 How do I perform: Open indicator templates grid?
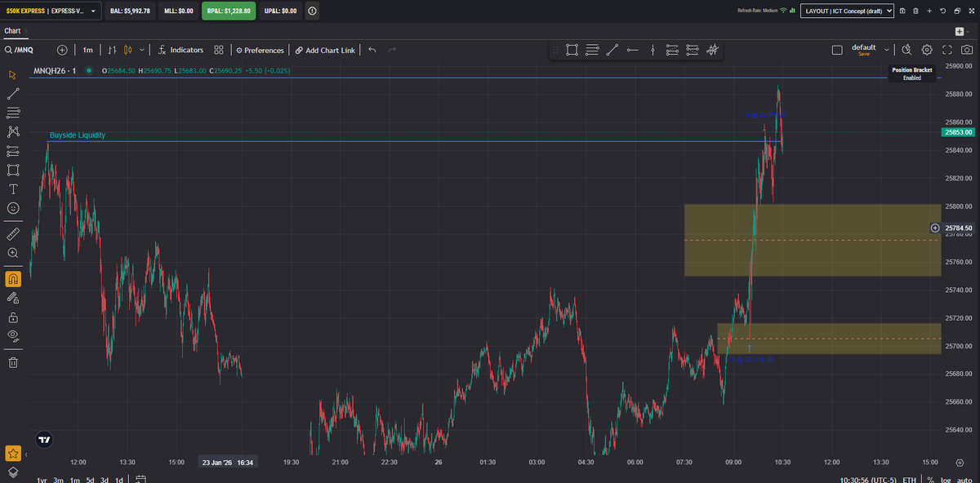click(x=219, y=50)
